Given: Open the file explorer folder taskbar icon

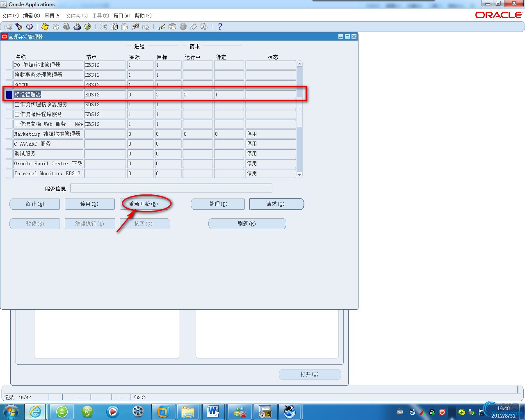Looking at the screenshot, I should 188,411.
